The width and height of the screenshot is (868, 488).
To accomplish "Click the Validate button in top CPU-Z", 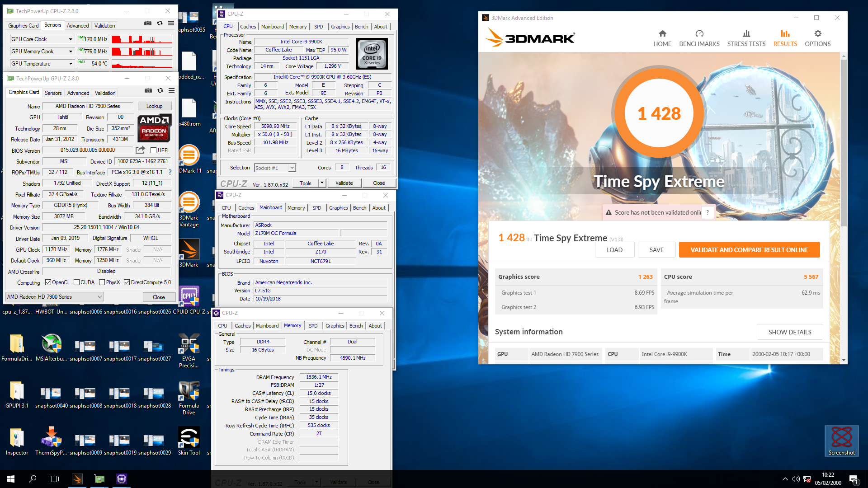I will [x=344, y=183].
